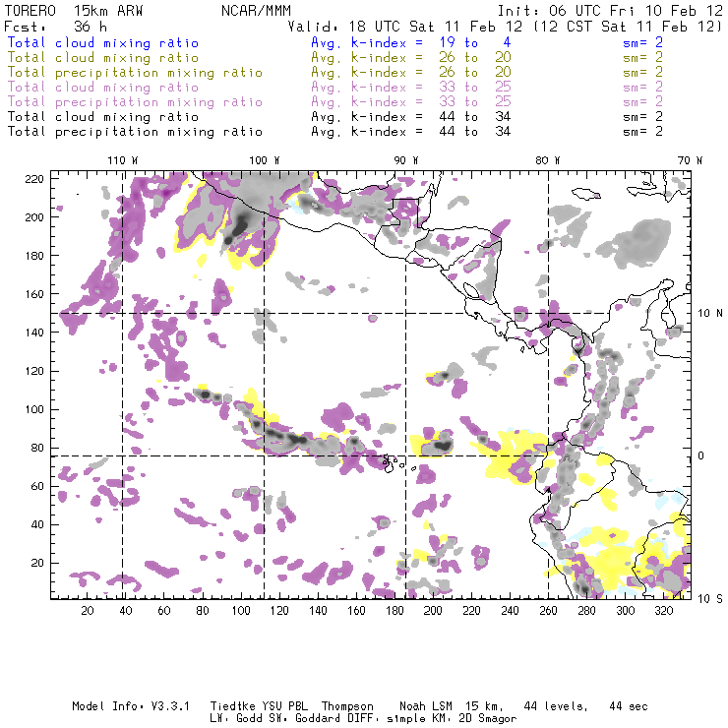Click the 'TORERO' title text
The image size is (728, 728).
tap(30, 10)
